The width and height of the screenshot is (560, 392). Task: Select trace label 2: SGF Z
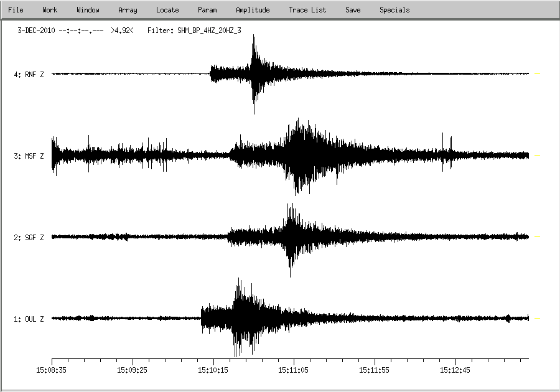[x=29, y=238]
